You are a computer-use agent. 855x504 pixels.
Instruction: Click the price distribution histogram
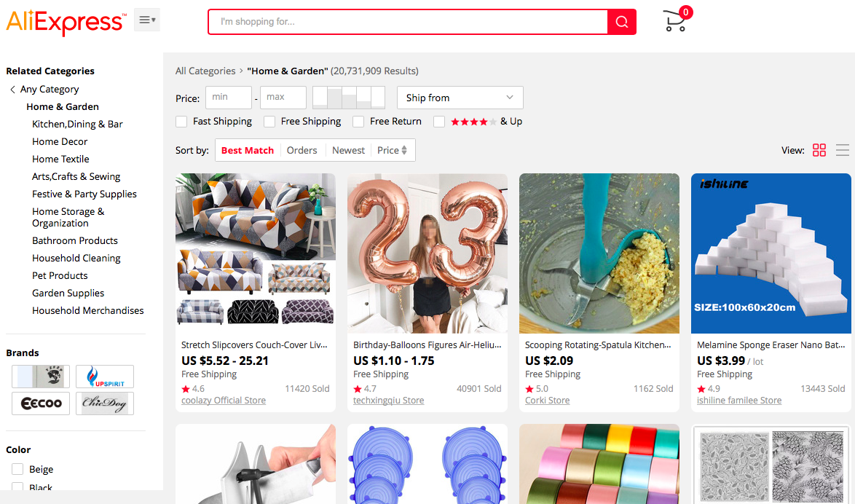click(349, 98)
